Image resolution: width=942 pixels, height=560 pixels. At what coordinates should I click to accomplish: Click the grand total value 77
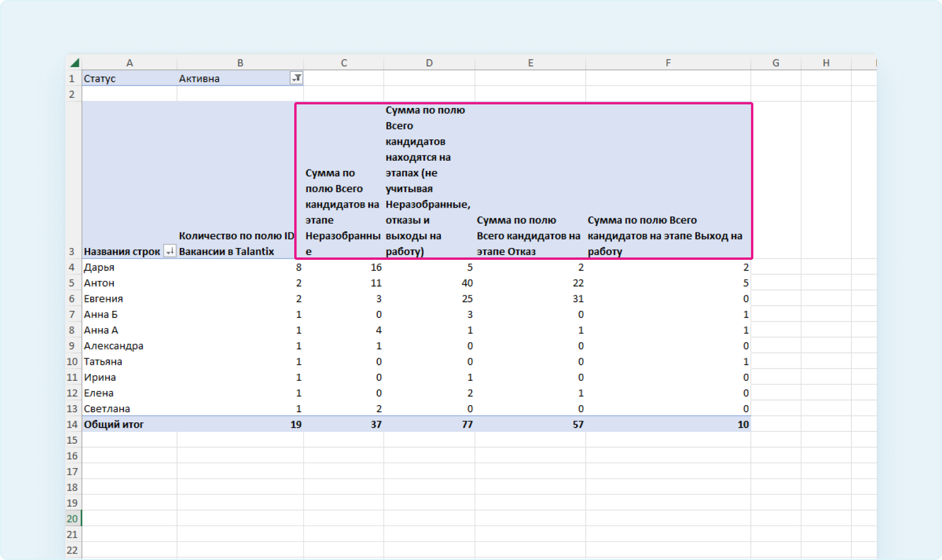coord(429,424)
